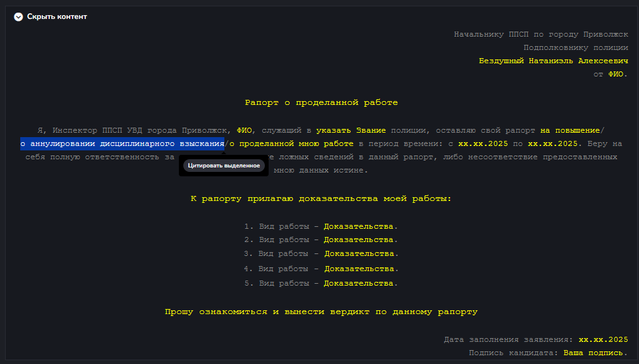Click line 'Начальнику ППСП по городу Приволжск'
639x364 pixels.
541,35
